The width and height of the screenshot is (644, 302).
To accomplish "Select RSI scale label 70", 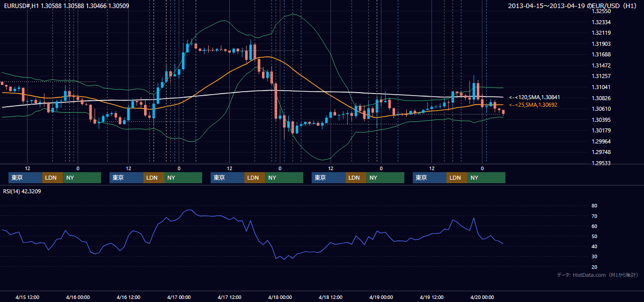I will pos(594,216).
